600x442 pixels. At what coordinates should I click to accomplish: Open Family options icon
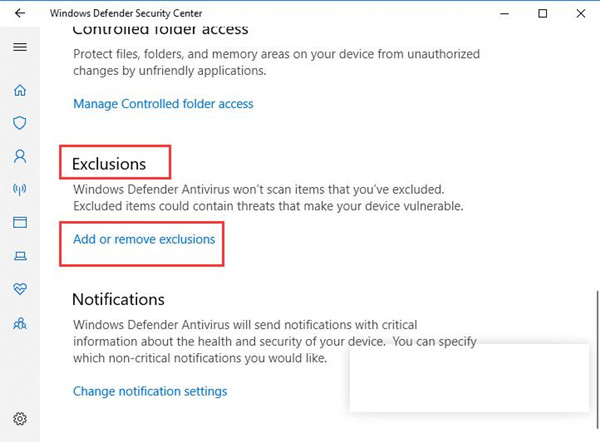(20, 324)
